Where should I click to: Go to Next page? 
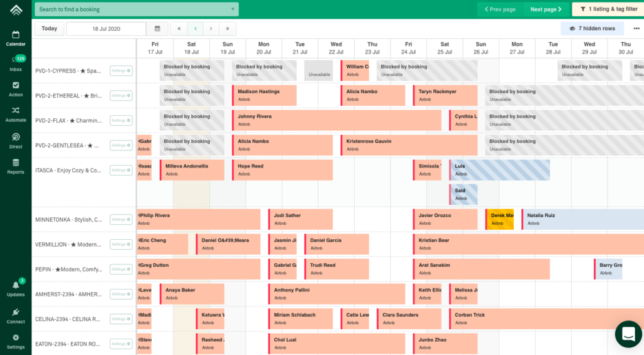pos(545,9)
